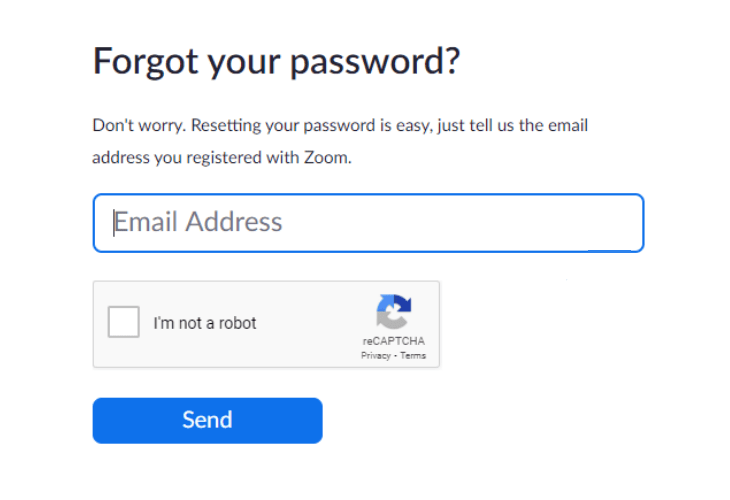Check the empty robot verification square

coord(124,323)
